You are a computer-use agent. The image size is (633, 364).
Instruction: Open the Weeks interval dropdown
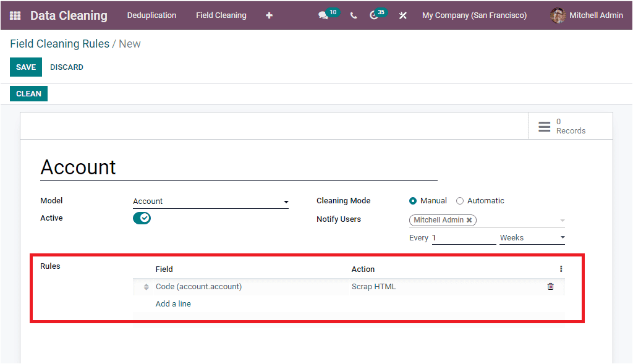pyautogui.click(x=562, y=237)
